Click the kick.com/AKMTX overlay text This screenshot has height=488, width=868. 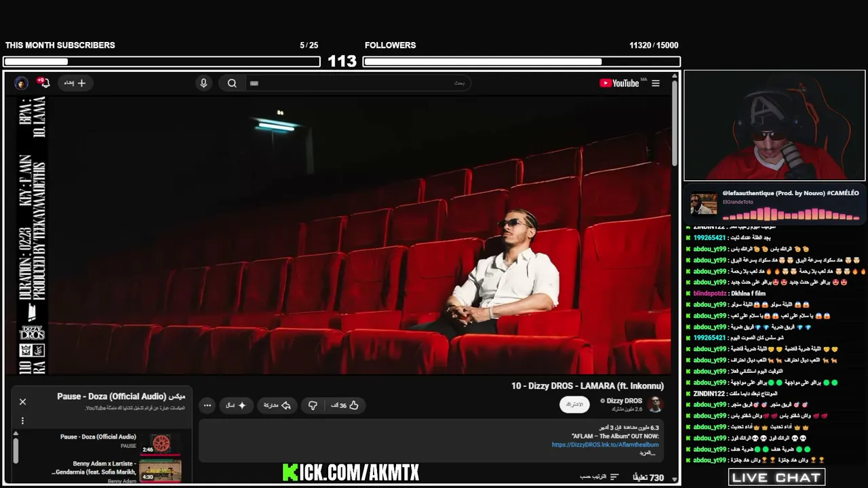(x=351, y=473)
